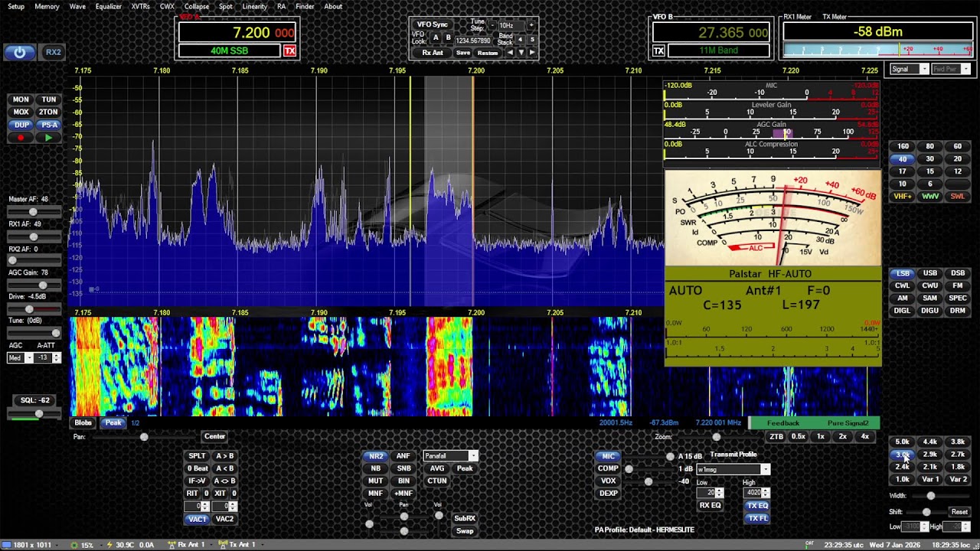The image size is (980, 551).
Task: Select the 40 meter band button
Action: pos(903,158)
